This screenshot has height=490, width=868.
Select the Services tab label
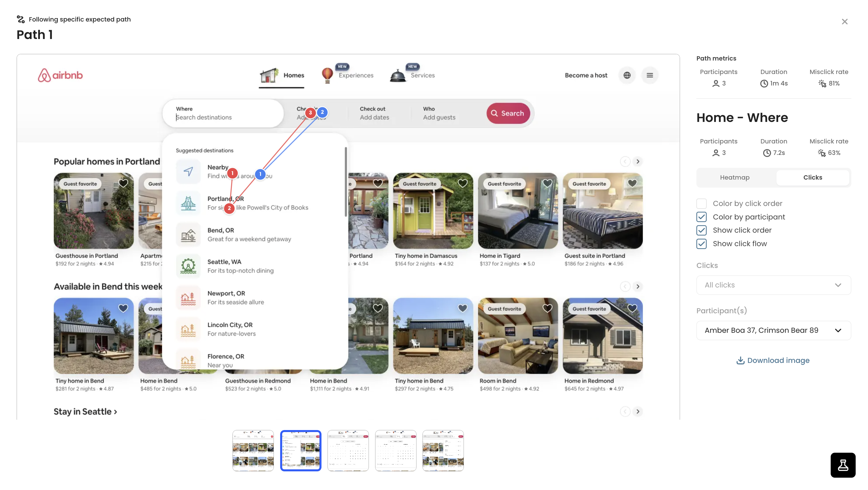click(x=423, y=75)
